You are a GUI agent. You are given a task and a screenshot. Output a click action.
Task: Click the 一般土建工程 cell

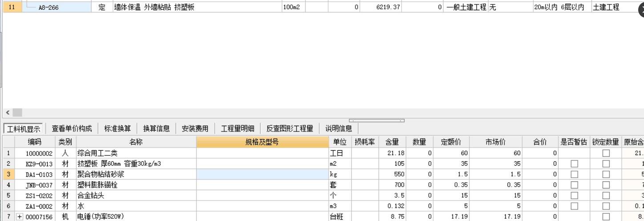[465, 7]
